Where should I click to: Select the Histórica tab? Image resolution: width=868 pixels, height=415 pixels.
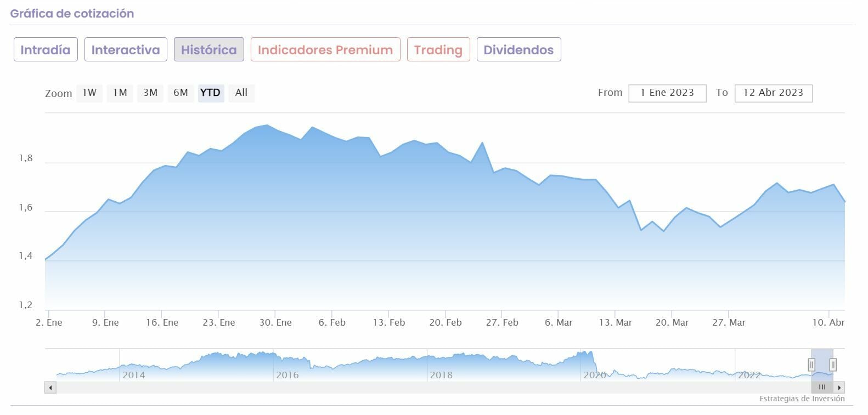[x=209, y=50]
